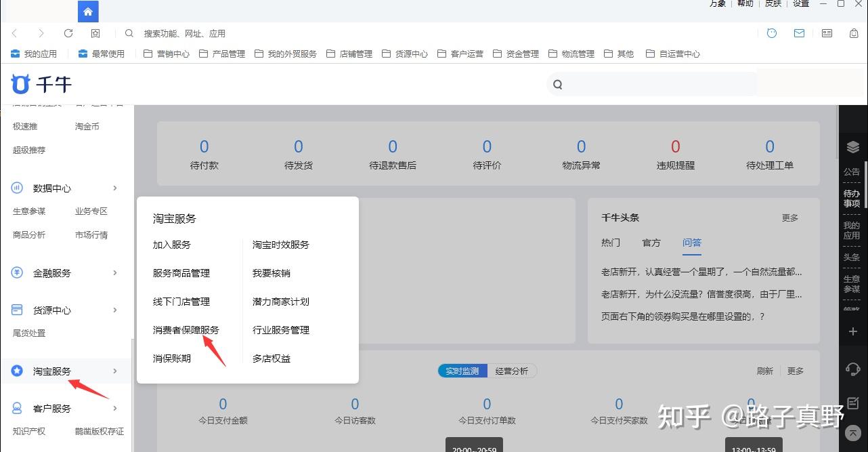Click the back-to-top arrow icon
This screenshot has width=868, height=452.
click(853, 432)
